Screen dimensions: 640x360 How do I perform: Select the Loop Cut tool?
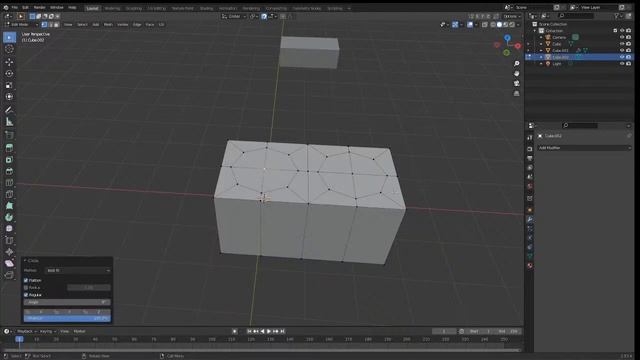[9, 182]
